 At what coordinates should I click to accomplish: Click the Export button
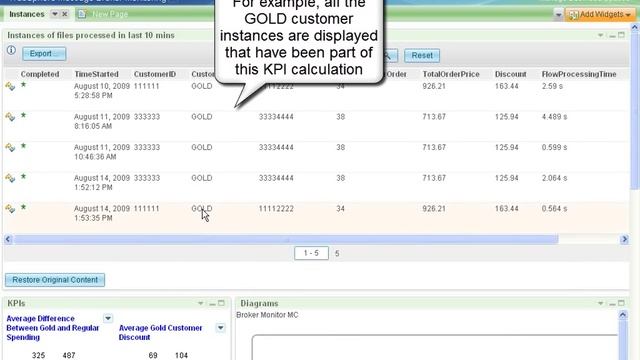point(44,54)
